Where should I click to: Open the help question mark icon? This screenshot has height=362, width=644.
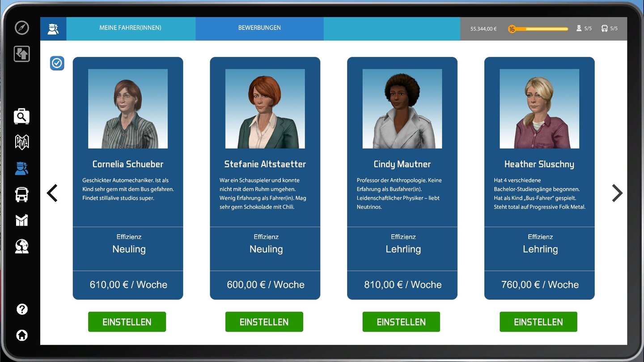coord(22,309)
